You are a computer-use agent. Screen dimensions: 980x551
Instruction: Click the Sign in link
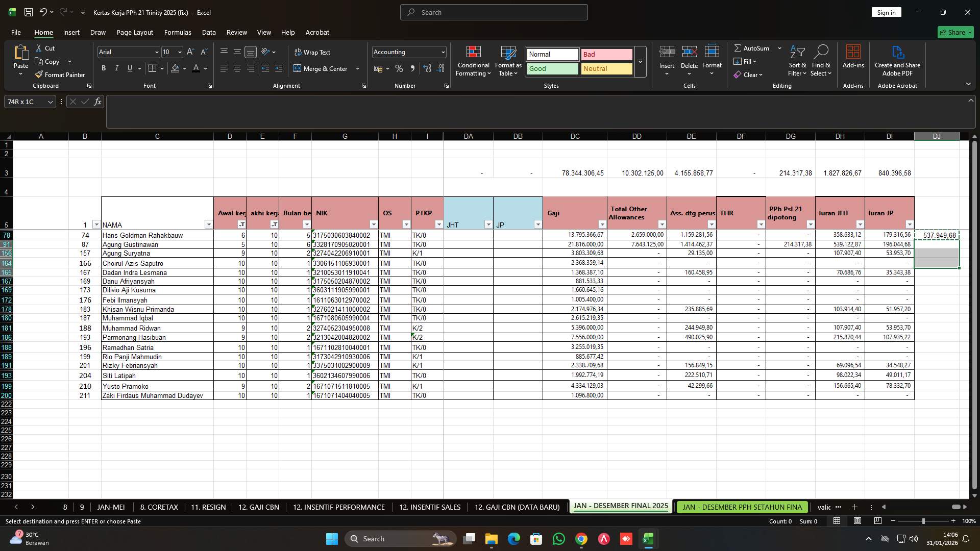pyautogui.click(x=886, y=12)
